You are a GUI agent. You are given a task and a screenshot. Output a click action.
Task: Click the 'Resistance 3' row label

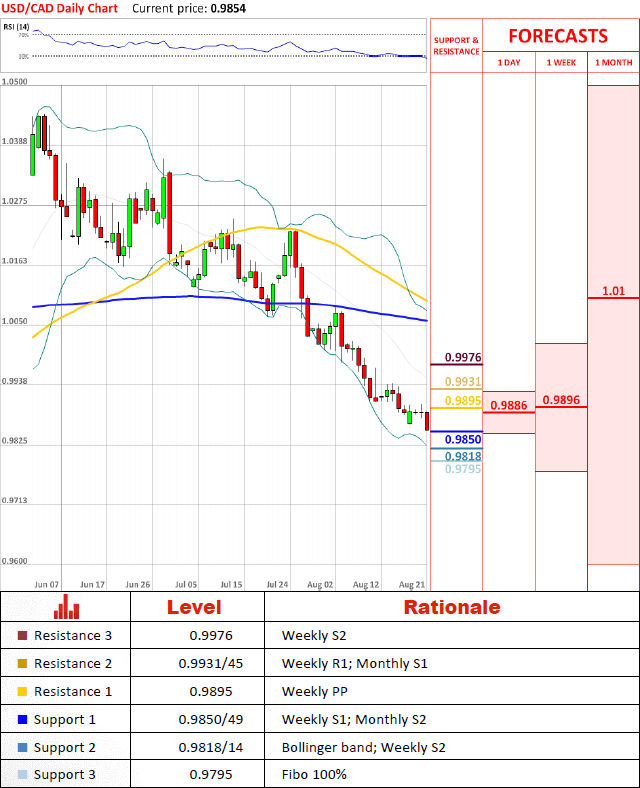[x=73, y=636]
